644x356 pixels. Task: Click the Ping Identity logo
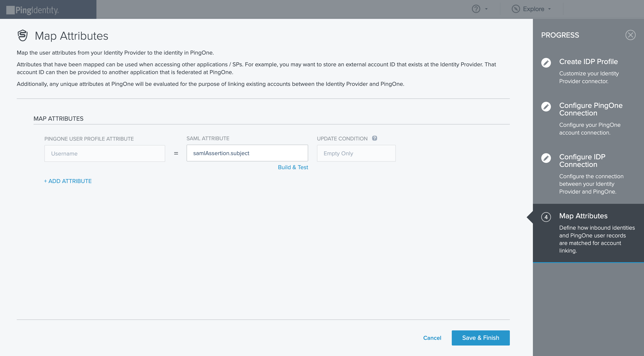[x=32, y=9]
